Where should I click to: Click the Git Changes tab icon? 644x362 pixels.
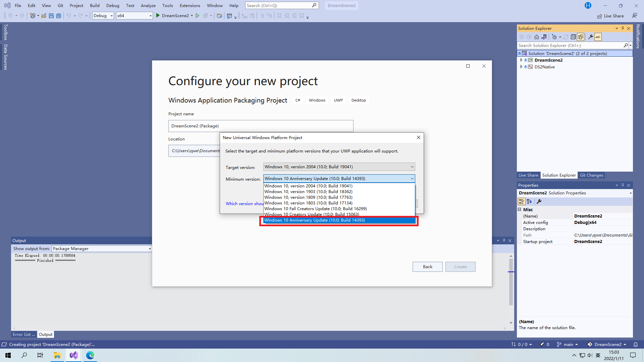click(591, 175)
